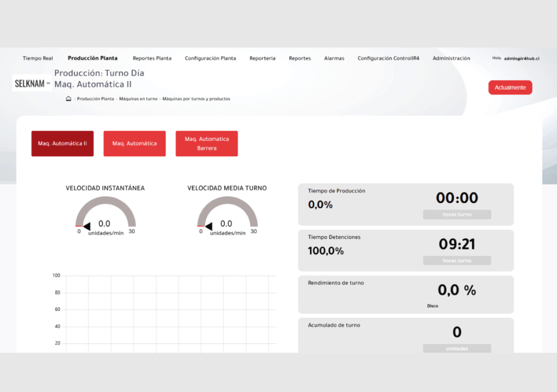Click the average shift speed gauge pointer

tap(209, 223)
